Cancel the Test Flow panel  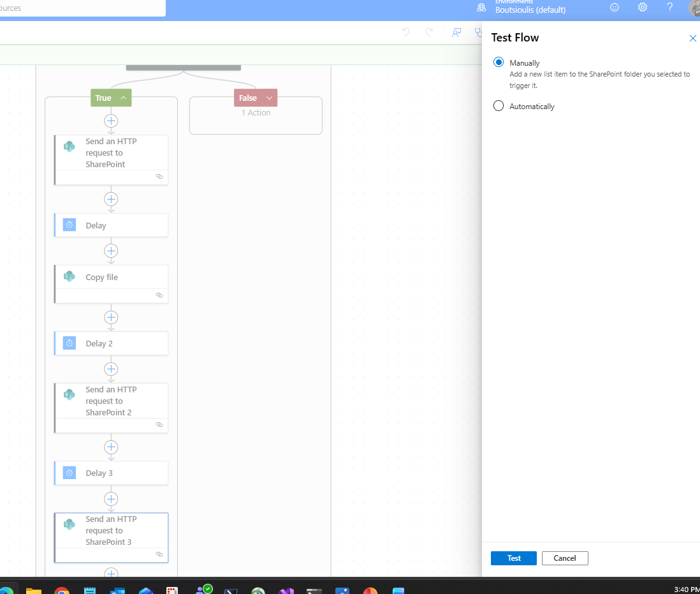[x=564, y=558]
